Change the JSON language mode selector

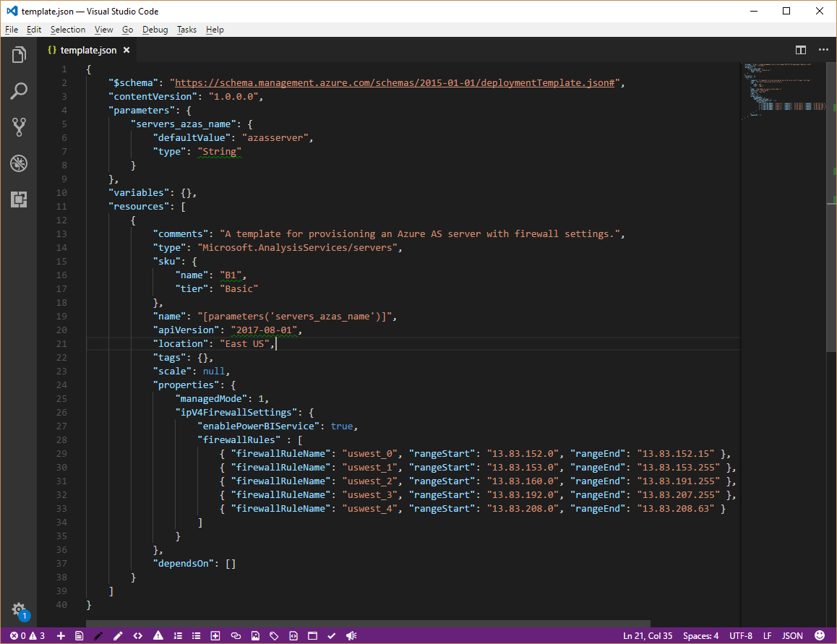pyautogui.click(x=792, y=635)
